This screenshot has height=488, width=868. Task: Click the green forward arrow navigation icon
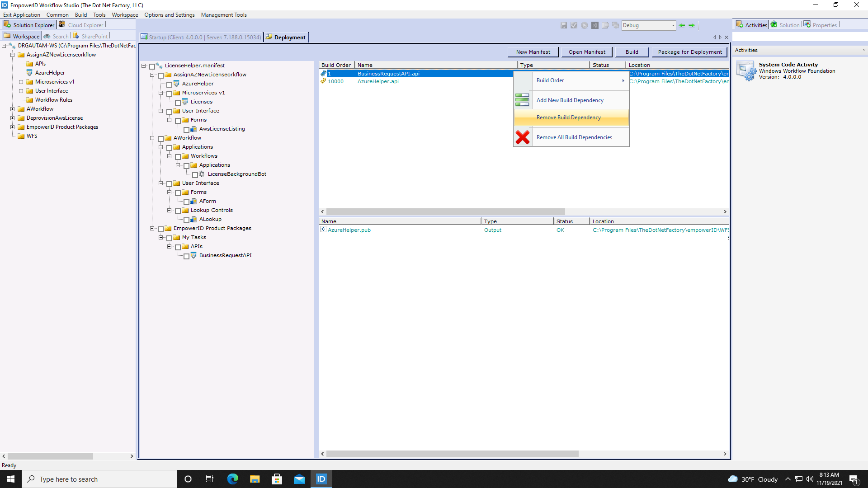point(692,25)
